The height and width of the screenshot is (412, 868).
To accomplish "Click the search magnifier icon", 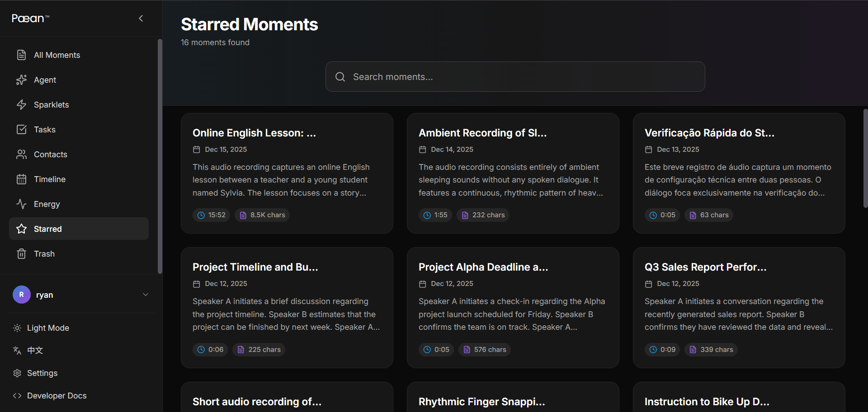I will pyautogui.click(x=340, y=77).
